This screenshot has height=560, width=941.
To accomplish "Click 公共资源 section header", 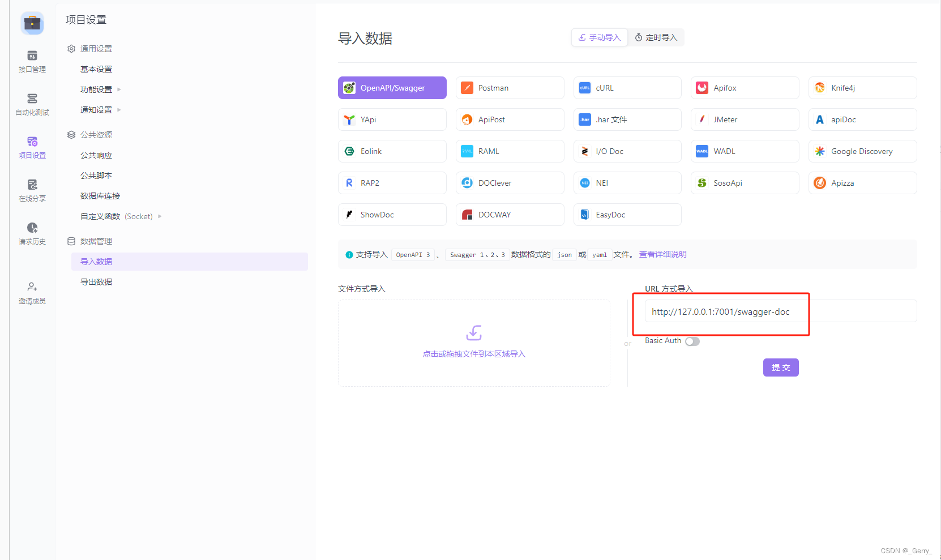I will click(x=90, y=135).
